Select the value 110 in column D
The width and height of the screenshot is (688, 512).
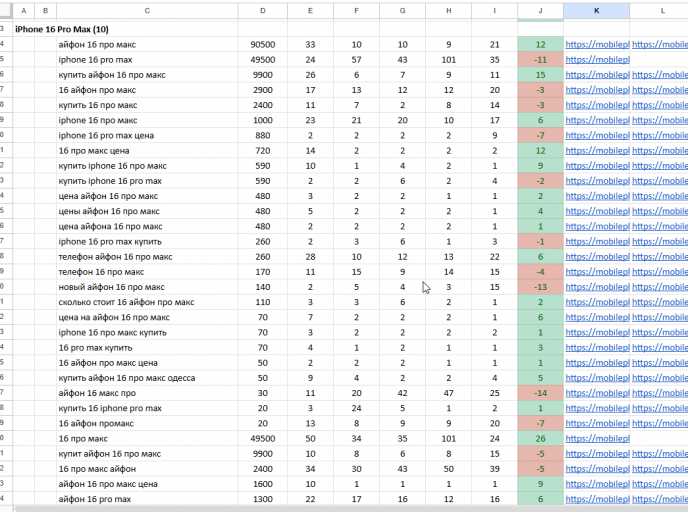pos(262,302)
